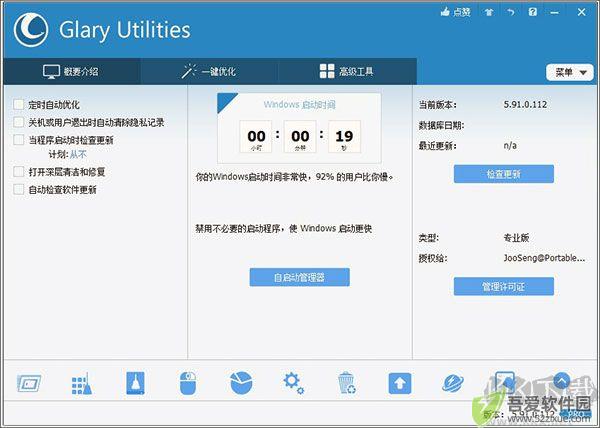
Task: Click the 00 minutes (分钟) timer box
Action: click(300, 137)
